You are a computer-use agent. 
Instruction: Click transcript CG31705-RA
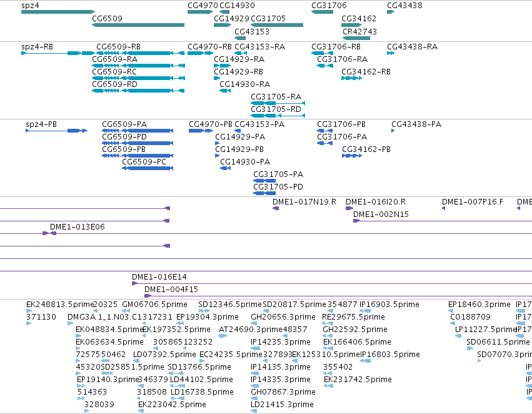pos(278,103)
